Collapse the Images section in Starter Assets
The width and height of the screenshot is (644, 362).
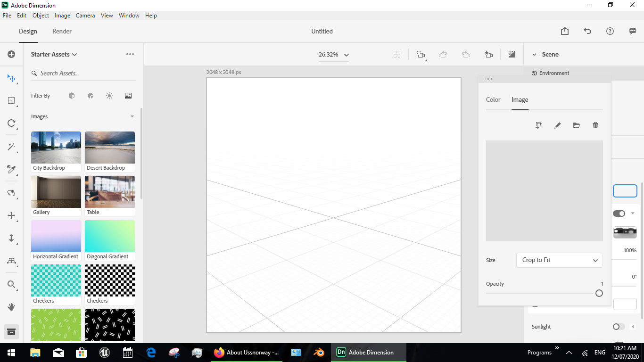132,116
